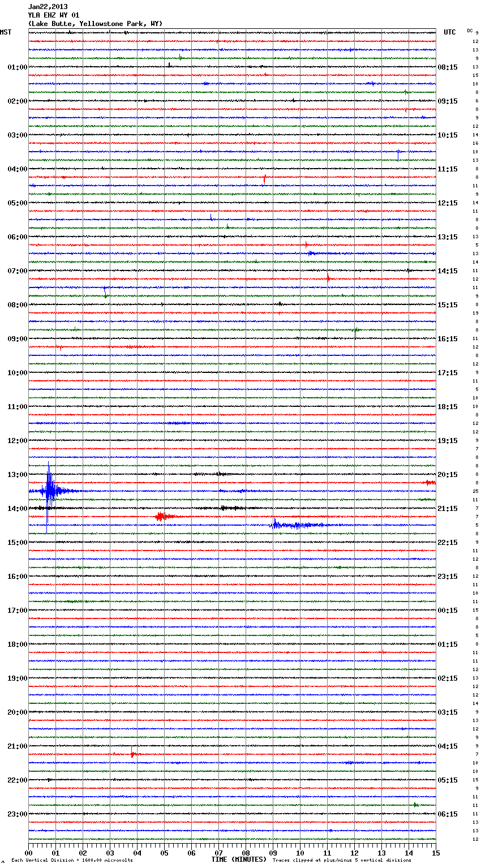Click the MST timezone header
The height and width of the screenshot is (868, 481).
6,32
